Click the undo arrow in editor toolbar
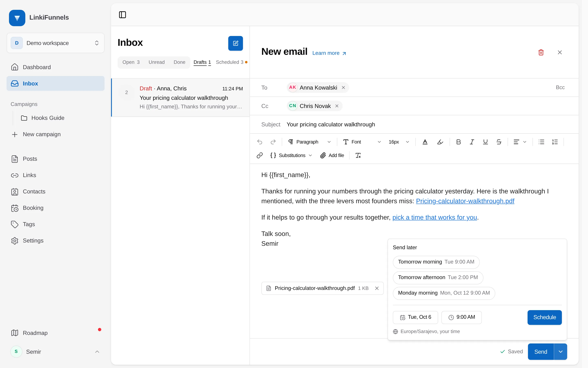Screen dimensions: 588x368 [260, 142]
